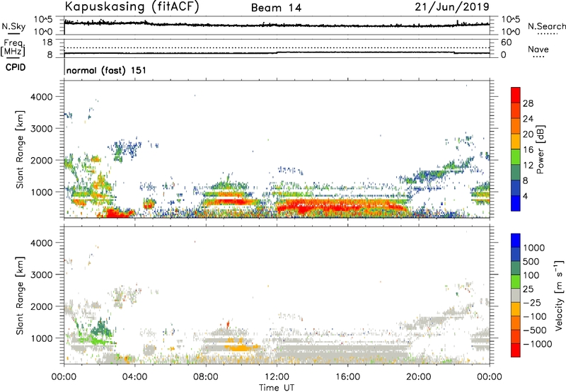Select the -1000 label on Velocity colorbar
Image resolution: width=566 pixels, height=392 pixels.
[537, 344]
